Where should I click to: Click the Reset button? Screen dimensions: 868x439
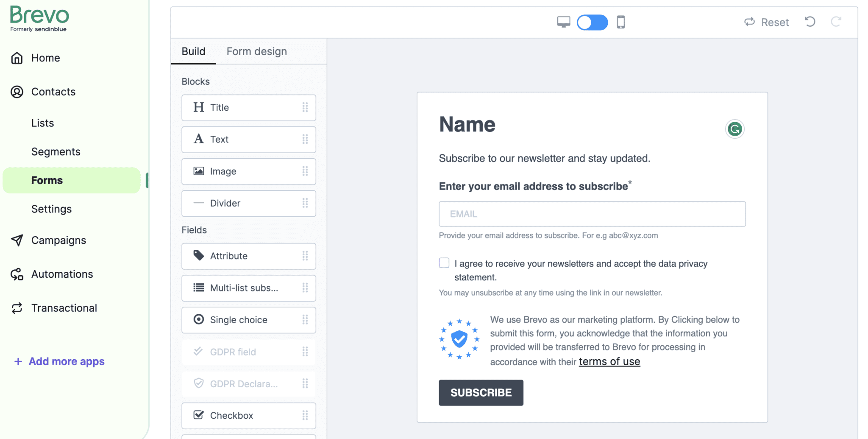(766, 22)
